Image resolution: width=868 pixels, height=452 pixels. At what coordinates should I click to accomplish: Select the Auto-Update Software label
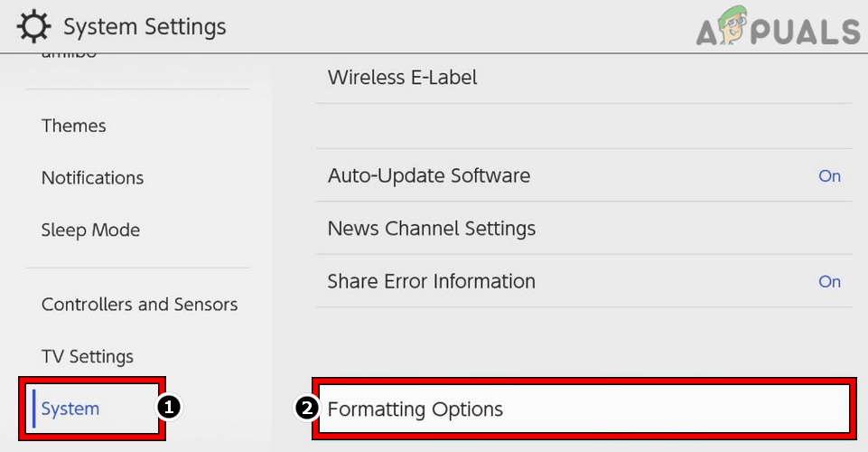point(428,175)
